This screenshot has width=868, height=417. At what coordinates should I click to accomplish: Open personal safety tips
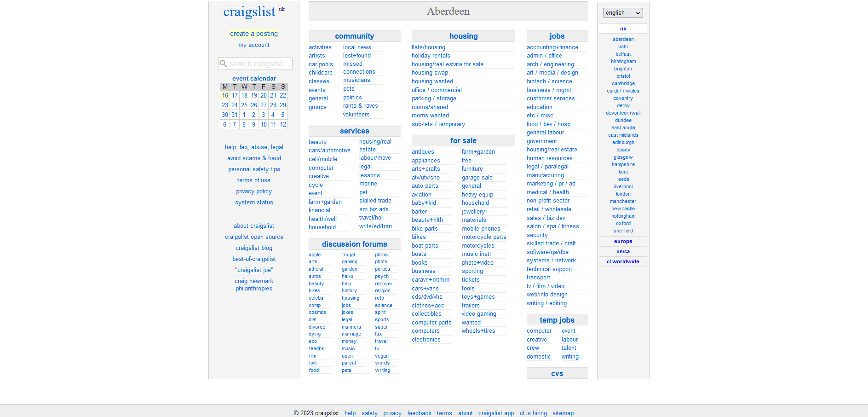click(254, 169)
